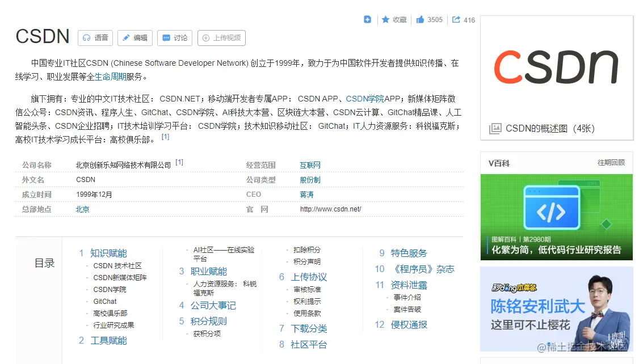Viewport: 639px width, 364px height.
Task: Open the 北京 headquarters link
Action: point(83,209)
